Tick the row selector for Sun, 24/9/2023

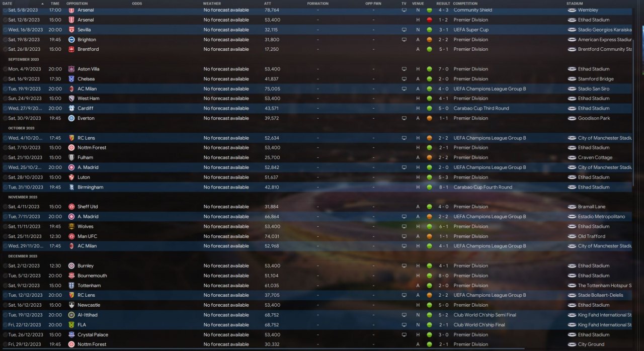point(5,99)
